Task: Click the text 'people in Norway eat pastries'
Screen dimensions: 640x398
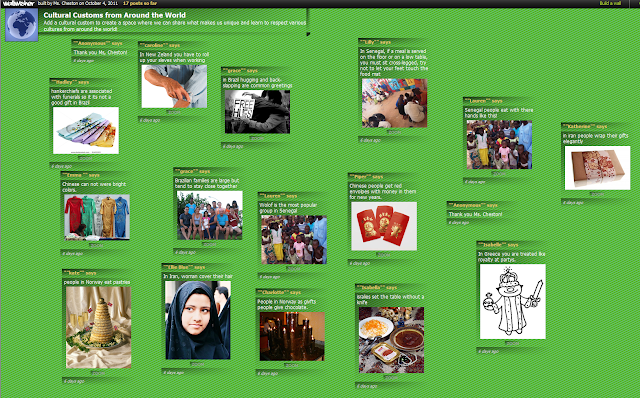Action: [x=97, y=282]
